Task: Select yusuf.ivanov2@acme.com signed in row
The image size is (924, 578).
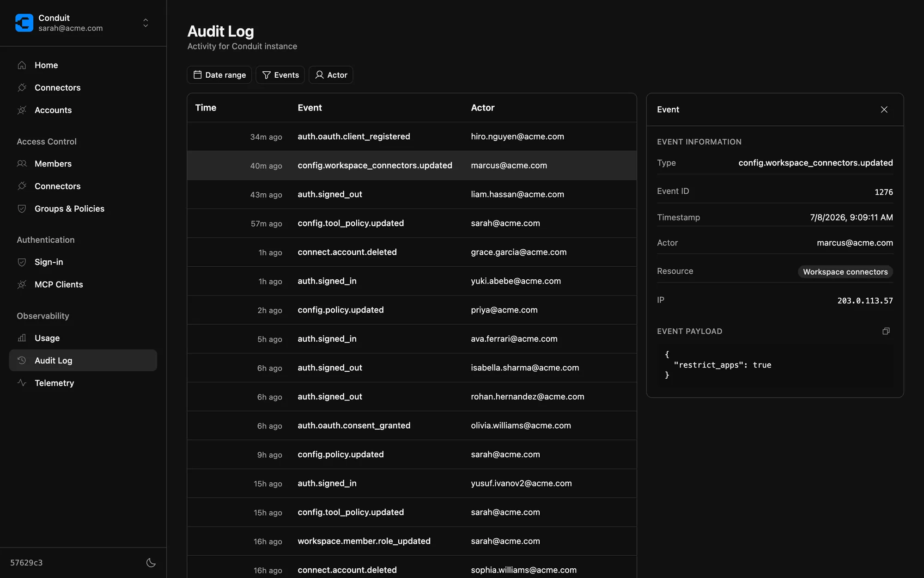Action: pyautogui.click(x=412, y=483)
